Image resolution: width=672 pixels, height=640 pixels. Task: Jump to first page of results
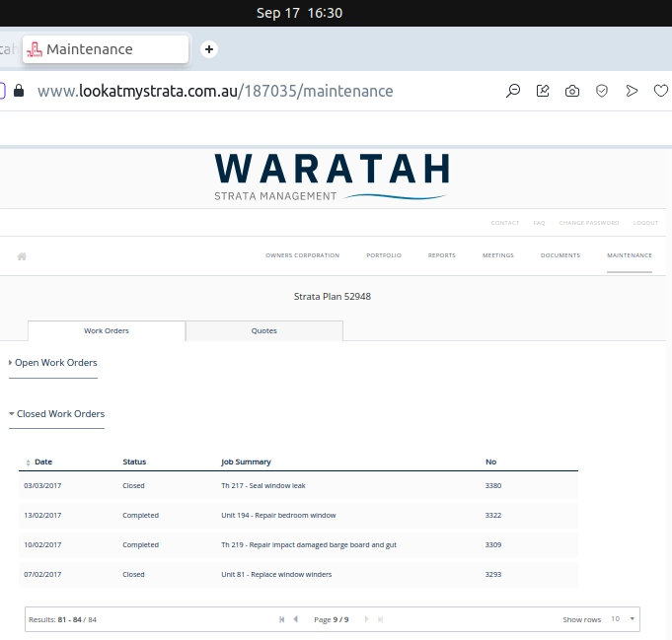(x=281, y=619)
